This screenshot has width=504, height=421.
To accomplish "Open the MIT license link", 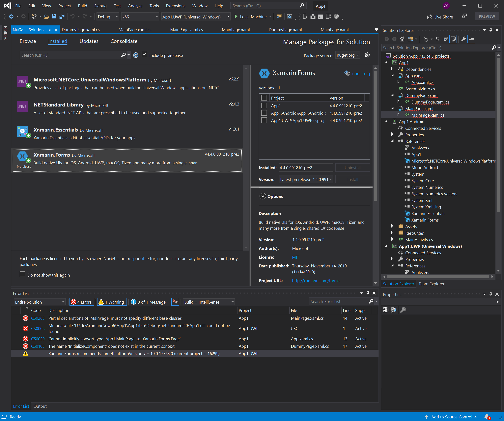I will 295,257.
